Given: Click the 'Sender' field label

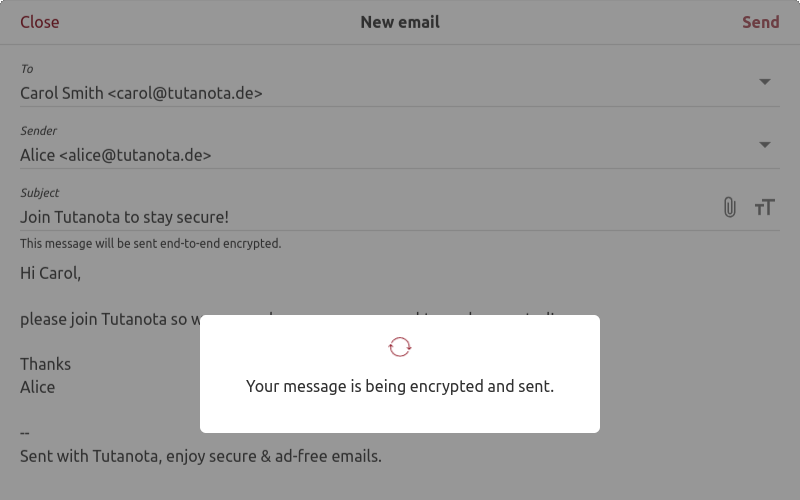Looking at the screenshot, I should [39, 131].
